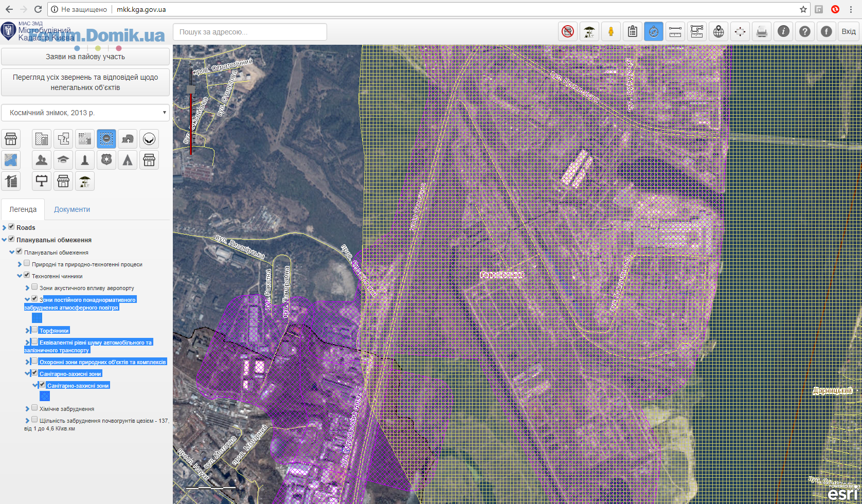Select the construction crane layer icon
Viewport: 862px width, 504px height.
11,181
